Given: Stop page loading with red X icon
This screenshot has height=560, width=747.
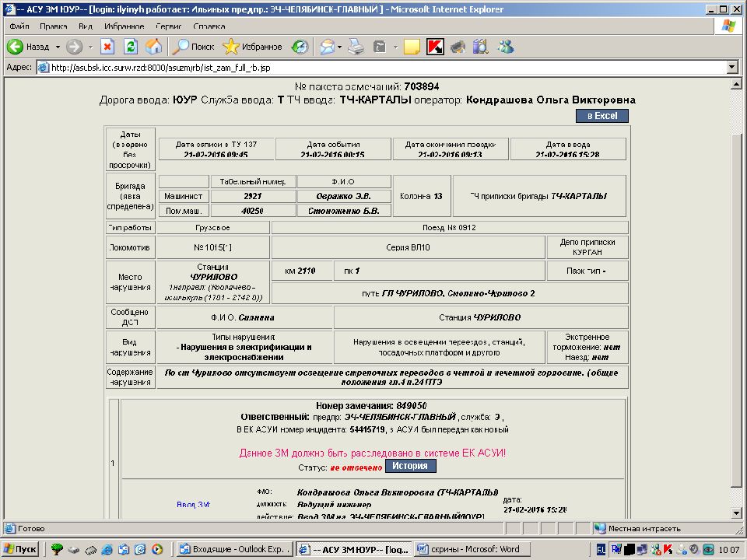Looking at the screenshot, I should (x=107, y=47).
